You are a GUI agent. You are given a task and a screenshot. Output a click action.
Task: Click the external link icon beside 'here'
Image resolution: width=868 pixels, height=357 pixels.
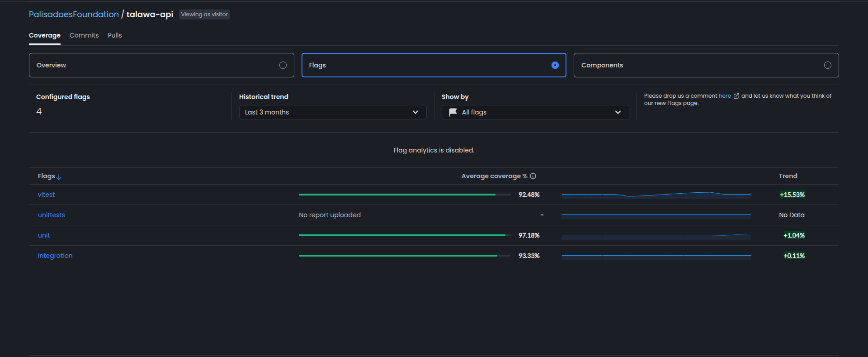click(x=736, y=96)
